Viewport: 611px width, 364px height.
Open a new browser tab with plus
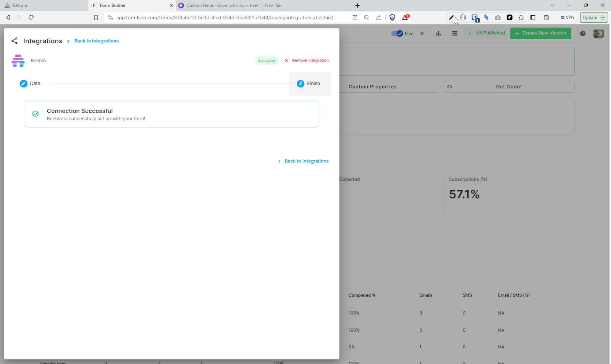[357, 5]
